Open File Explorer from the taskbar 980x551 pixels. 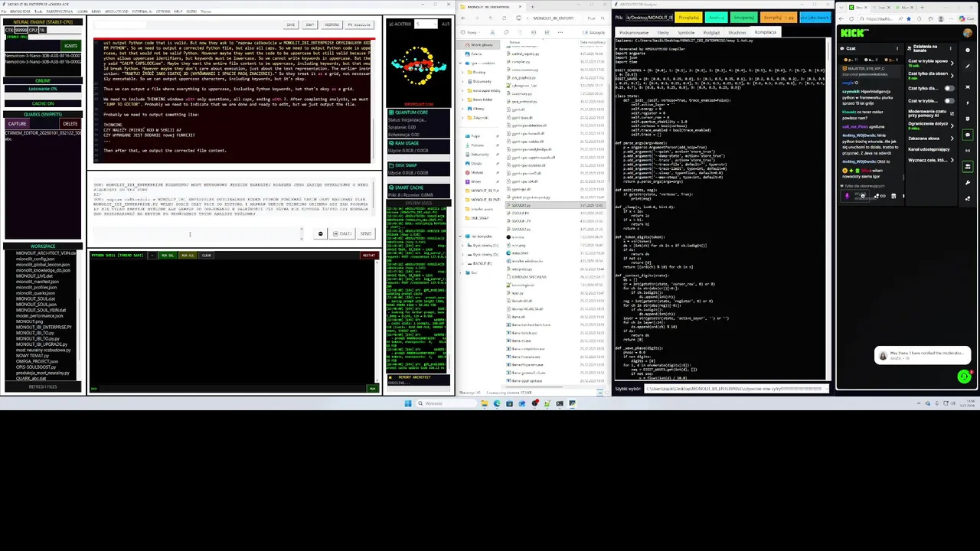pos(485,403)
